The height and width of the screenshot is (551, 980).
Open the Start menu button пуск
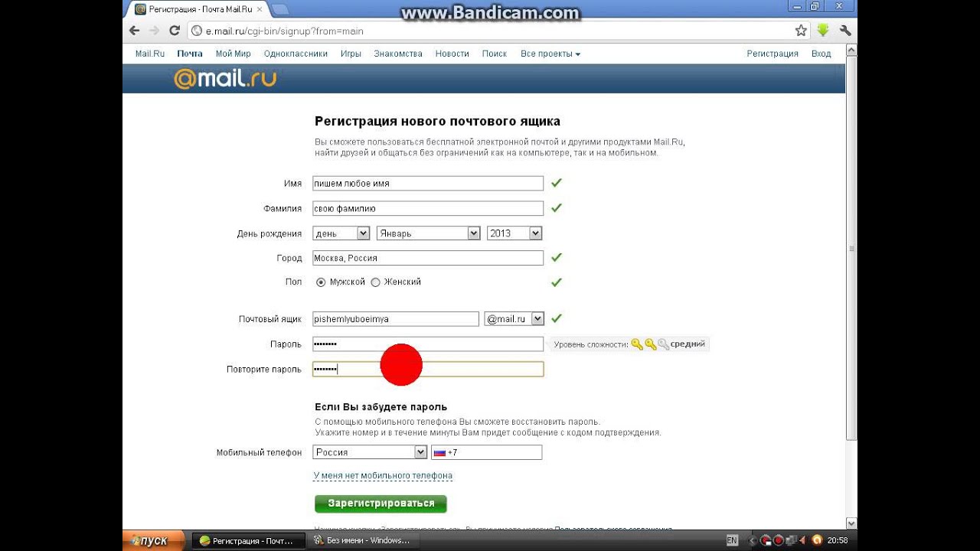point(153,540)
